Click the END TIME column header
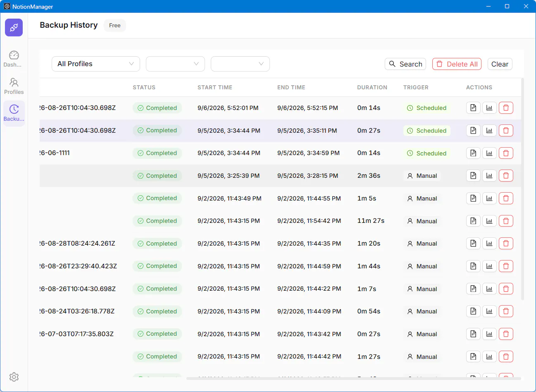536x392 pixels. click(291, 87)
